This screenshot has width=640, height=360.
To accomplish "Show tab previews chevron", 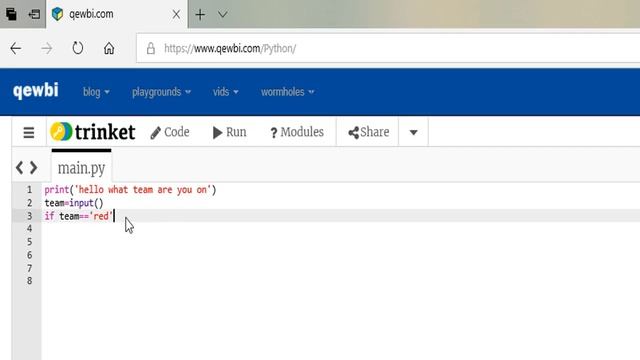I will click(x=222, y=15).
